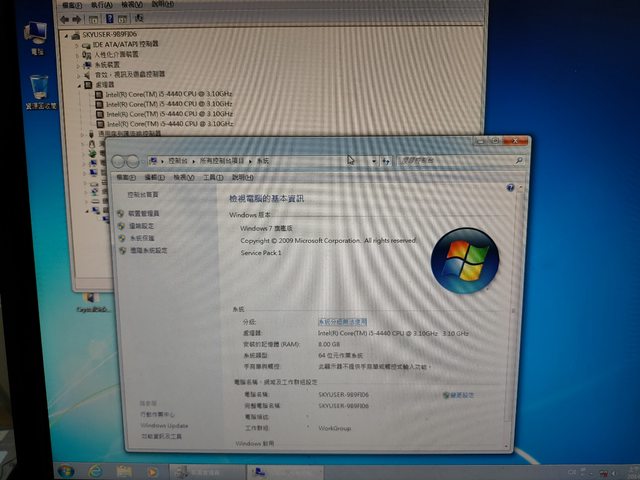Click the search magnifier icon in System window
The image size is (640, 480).
519,160
